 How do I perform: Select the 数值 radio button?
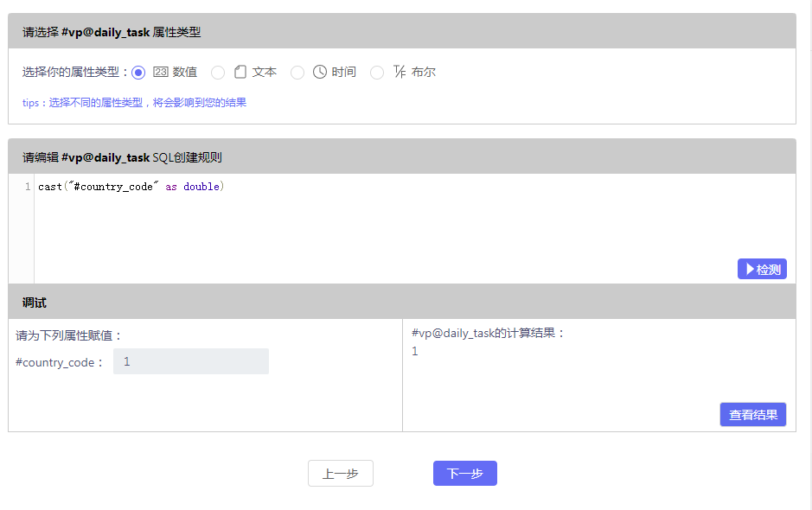[x=138, y=73]
